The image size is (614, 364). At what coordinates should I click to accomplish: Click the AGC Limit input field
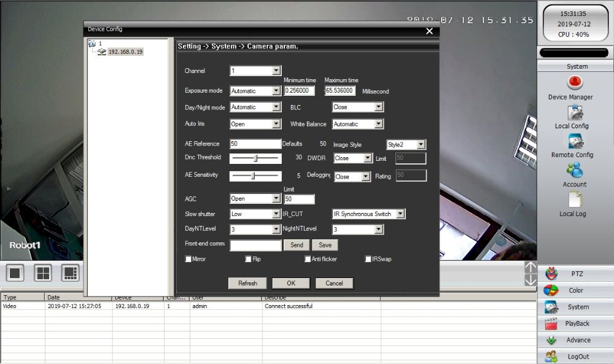pos(299,199)
